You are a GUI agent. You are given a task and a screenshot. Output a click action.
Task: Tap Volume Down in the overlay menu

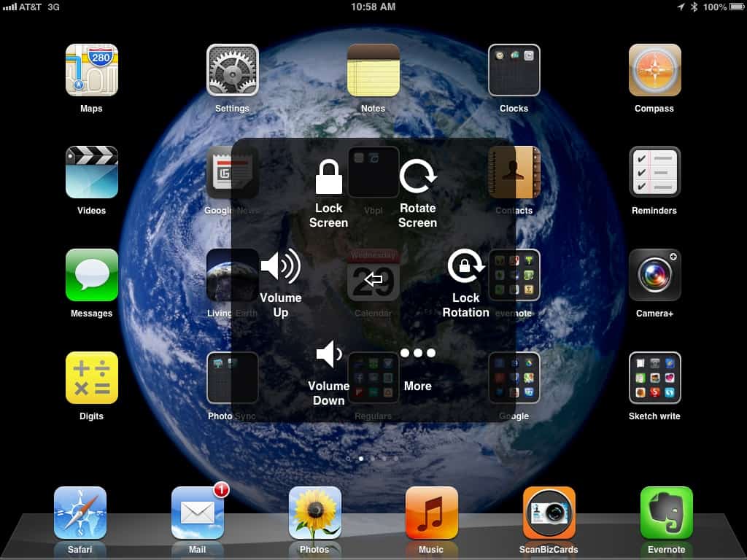coord(329,373)
